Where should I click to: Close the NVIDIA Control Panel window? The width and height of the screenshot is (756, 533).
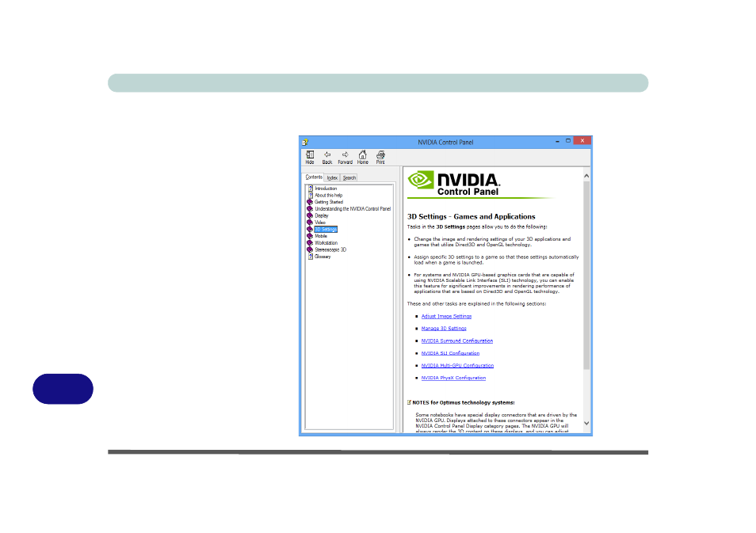(x=582, y=141)
